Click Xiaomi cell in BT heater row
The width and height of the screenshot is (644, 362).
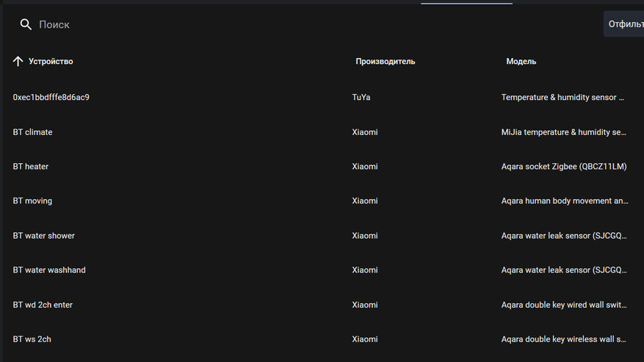pyautogui.click(x=365, y=167)
